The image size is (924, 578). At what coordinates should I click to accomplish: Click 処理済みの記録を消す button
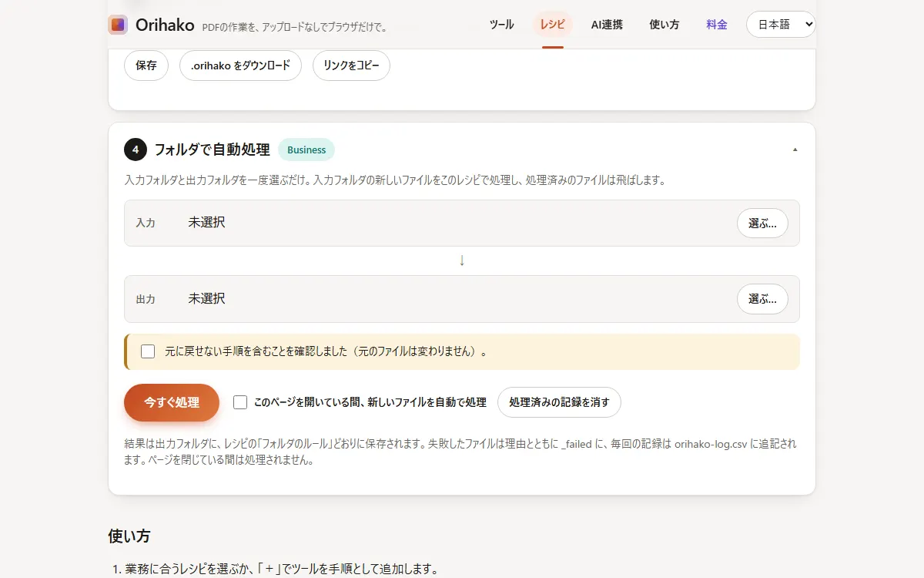559,402
